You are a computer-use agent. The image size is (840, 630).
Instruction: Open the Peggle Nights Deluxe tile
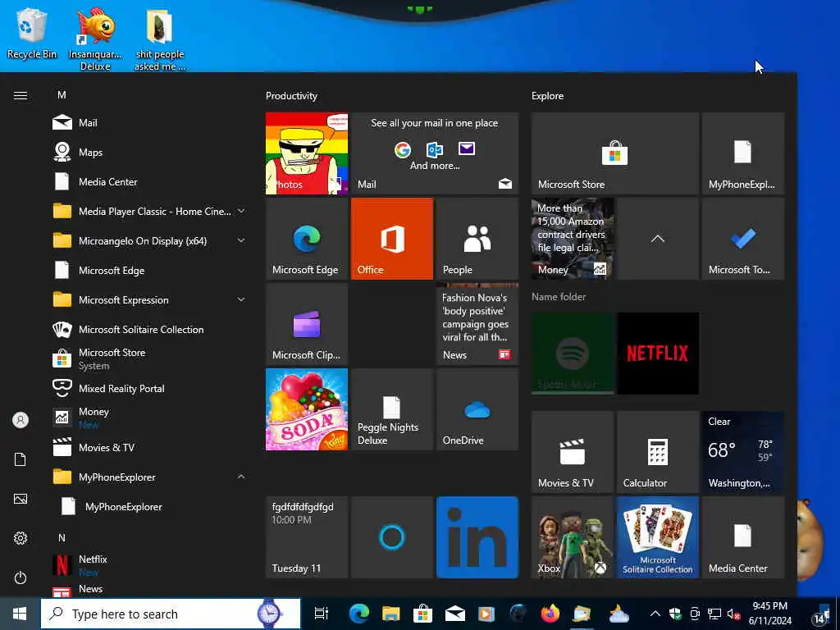(x=391, y=409)
